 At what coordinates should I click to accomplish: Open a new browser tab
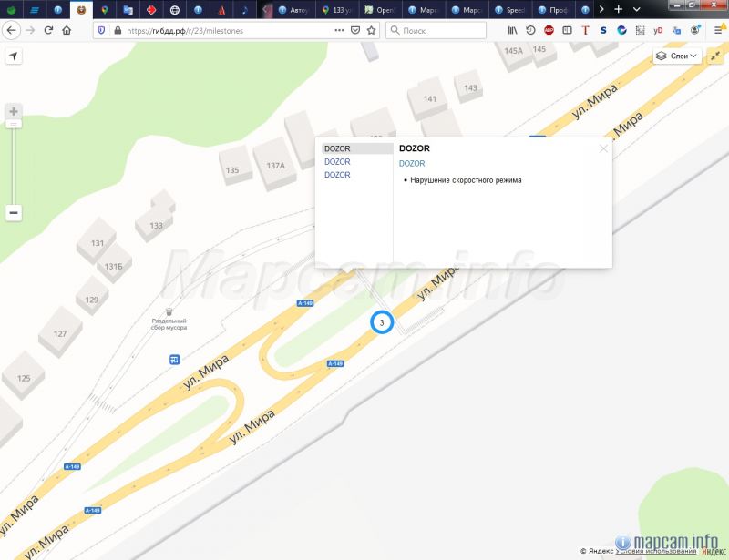(x=619, y=9)
